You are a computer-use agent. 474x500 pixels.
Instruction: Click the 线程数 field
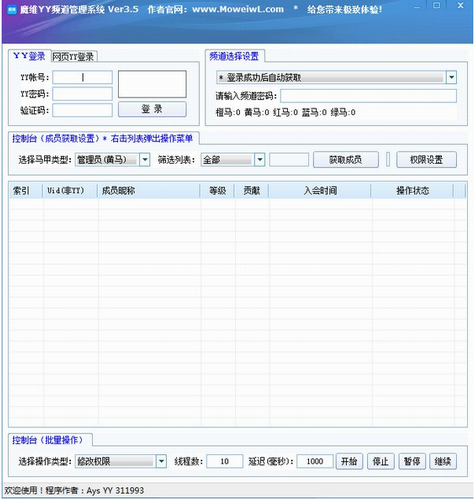[x=224, y=461]
